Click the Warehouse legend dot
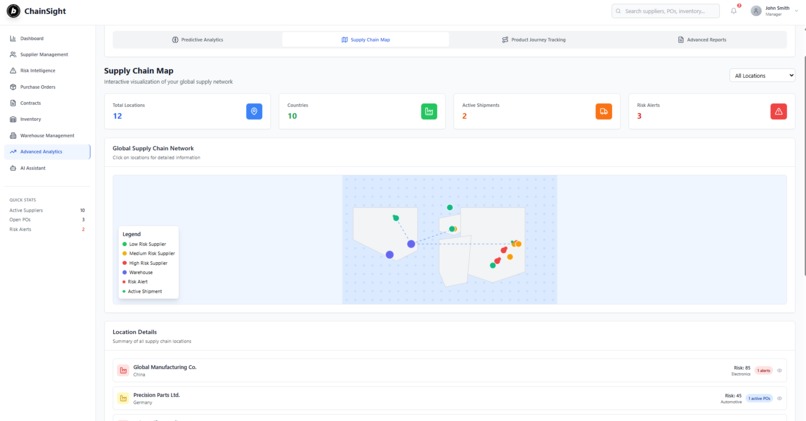806x421 pixels. tap(124, 272)
